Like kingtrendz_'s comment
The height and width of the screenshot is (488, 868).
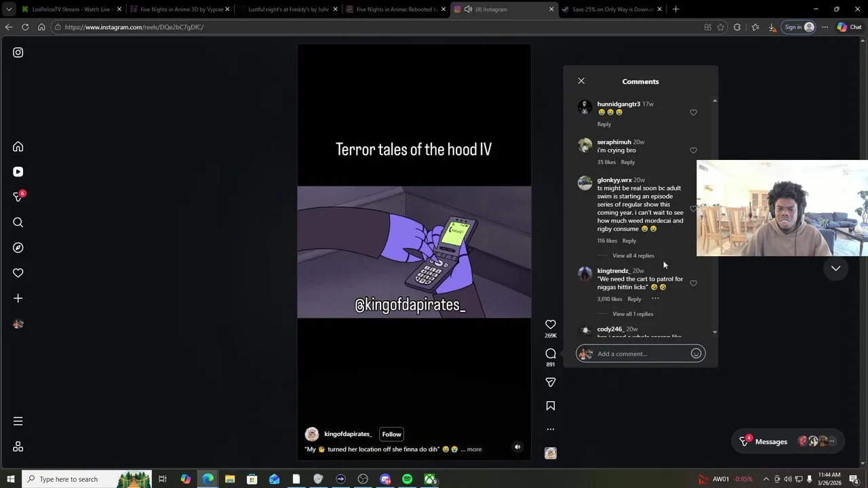coord(693,283)
